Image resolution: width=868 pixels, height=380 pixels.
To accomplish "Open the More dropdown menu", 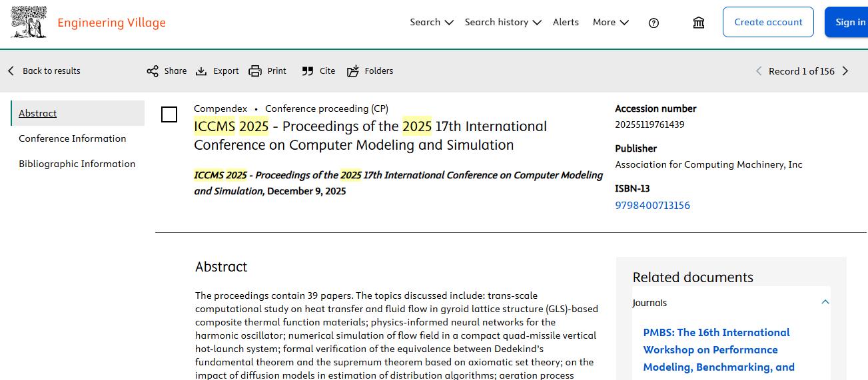I will click(x=610, y=22).
